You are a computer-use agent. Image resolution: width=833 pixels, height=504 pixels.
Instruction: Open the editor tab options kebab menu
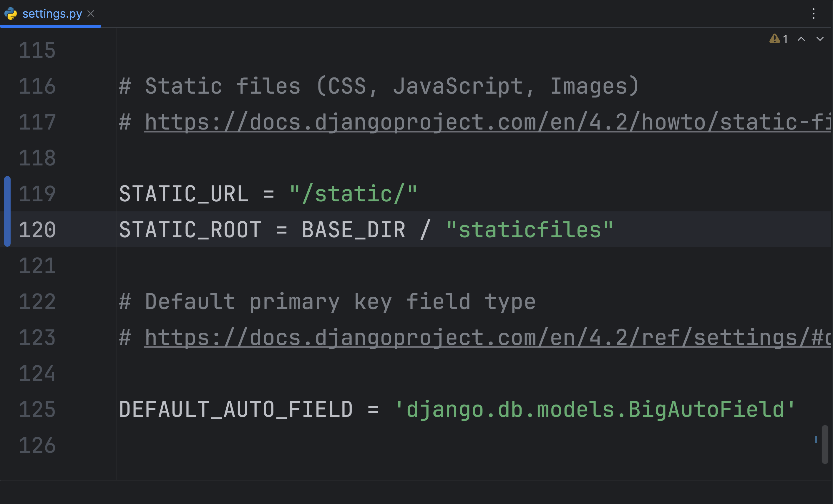click(813, 14)
